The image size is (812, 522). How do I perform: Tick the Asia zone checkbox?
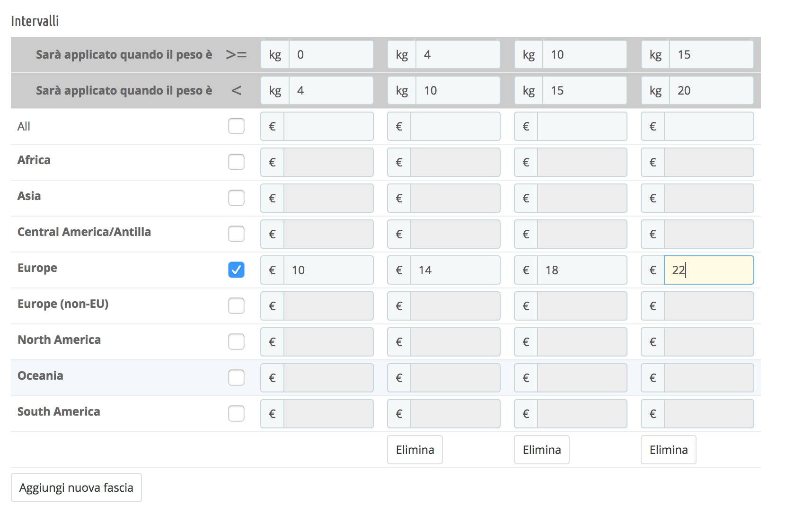coord(236,198)
